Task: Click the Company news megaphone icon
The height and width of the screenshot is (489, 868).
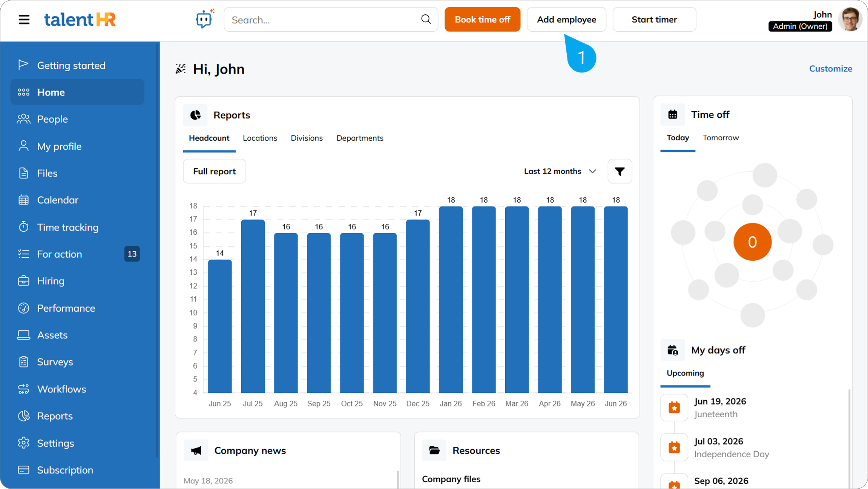Action: point(196,450)
